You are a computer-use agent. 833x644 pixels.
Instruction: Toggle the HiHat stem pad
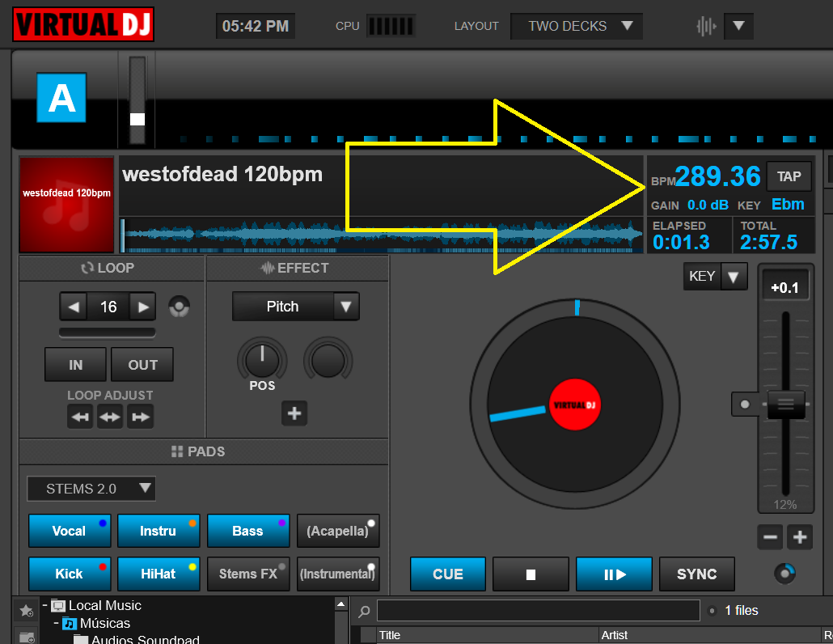point(159,574)
